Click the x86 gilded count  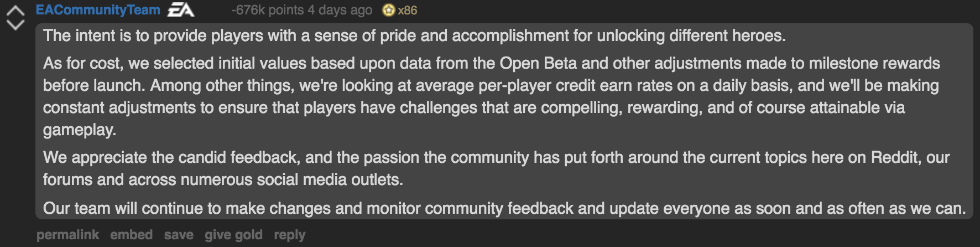(x=408, y=10)
